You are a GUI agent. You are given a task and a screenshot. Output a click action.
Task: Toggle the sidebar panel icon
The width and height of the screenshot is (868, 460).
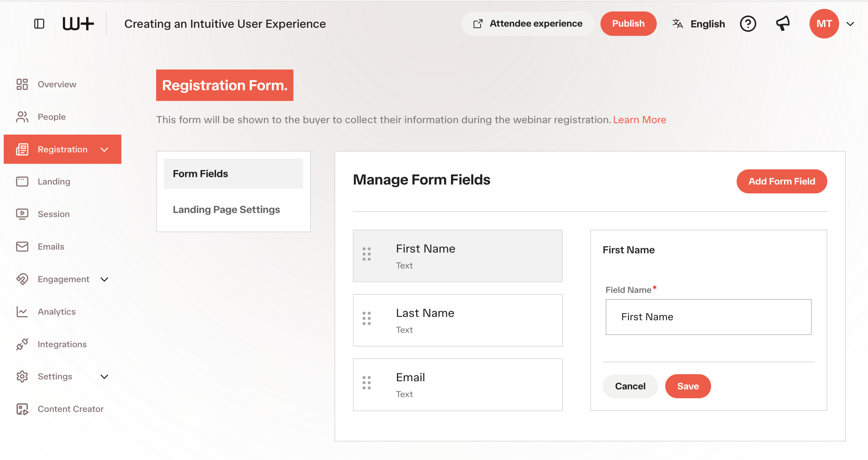point(39,24)
